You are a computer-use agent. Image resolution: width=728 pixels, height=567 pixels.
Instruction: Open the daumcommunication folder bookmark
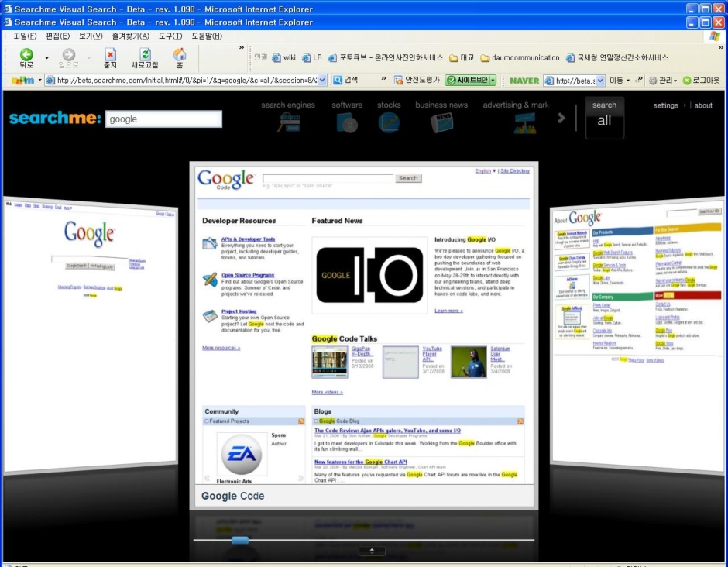520,57
